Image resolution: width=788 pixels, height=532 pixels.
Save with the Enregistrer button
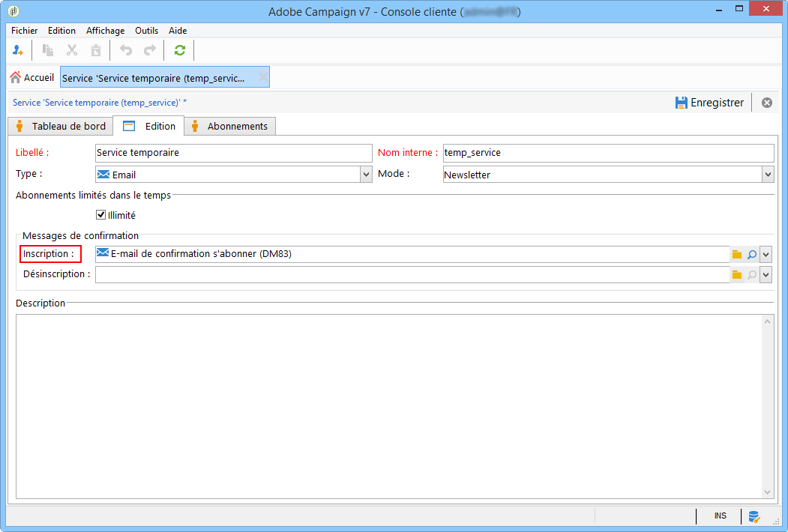(709, 103)
